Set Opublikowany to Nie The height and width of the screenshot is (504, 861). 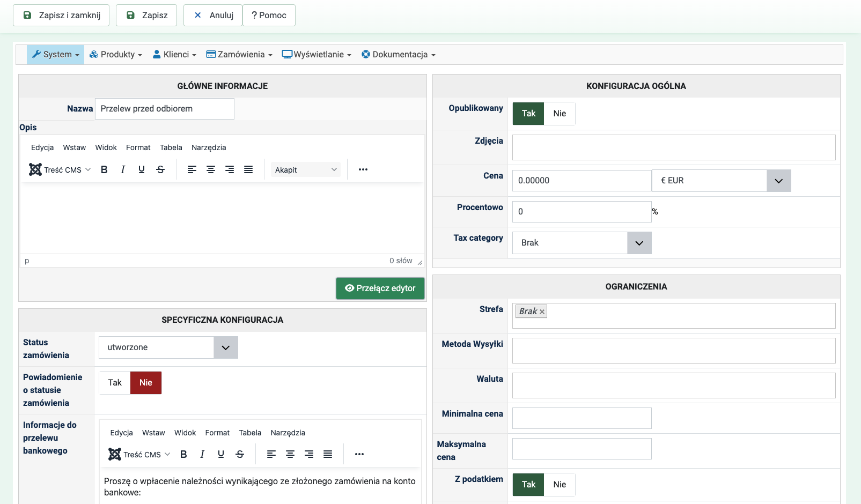[x=560, y=114]
